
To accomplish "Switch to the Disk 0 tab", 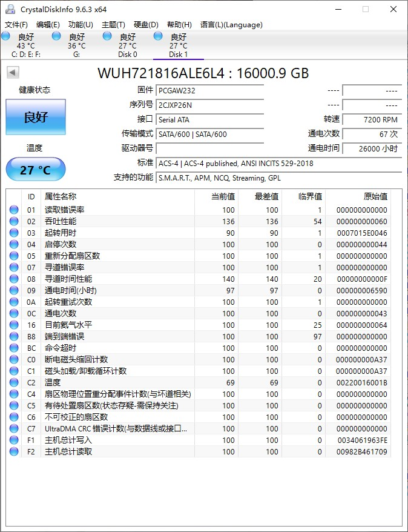I will pos(127,45).
